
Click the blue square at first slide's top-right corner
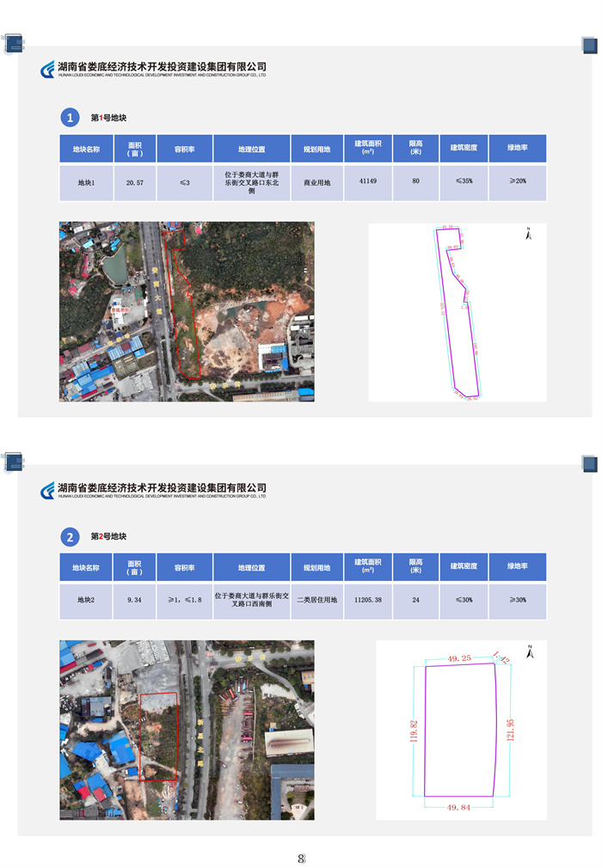point(589,45)
